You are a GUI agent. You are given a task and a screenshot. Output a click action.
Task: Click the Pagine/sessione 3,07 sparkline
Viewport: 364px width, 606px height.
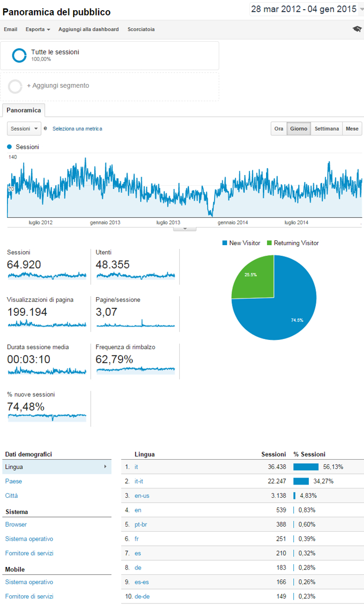(135, 323)
